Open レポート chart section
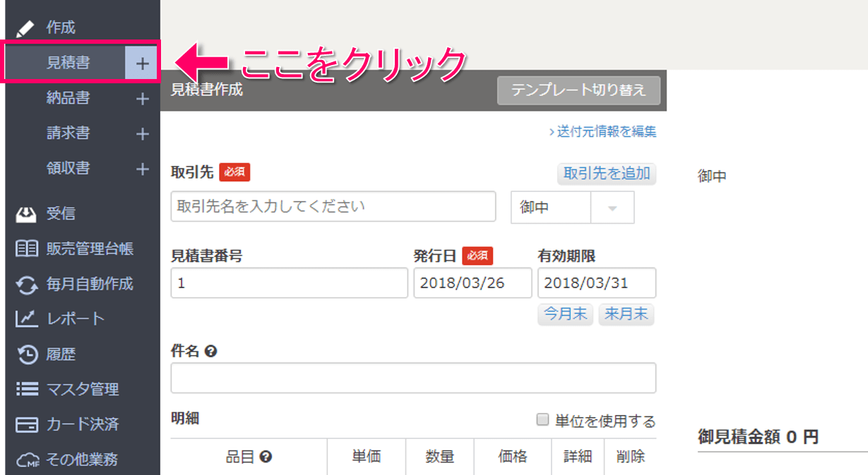Screen dimensions: 868x475 75,319
